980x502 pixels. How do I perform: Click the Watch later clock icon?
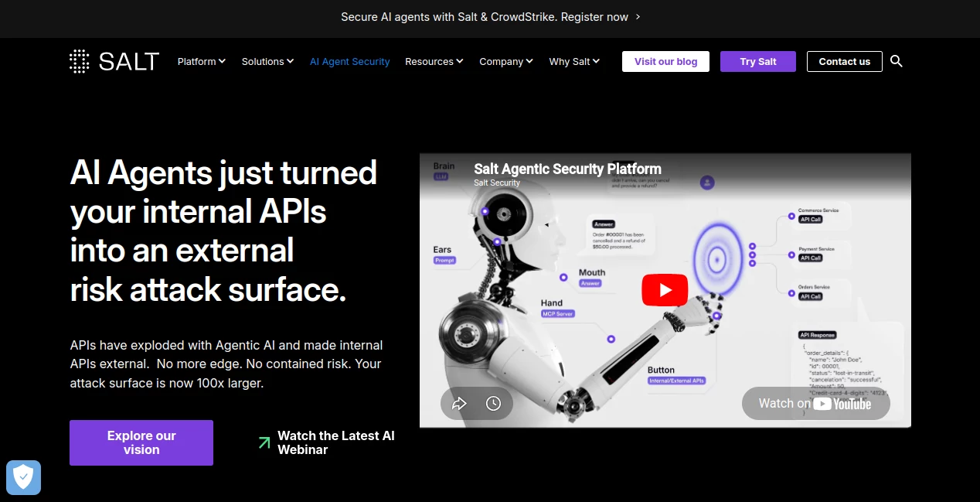tap(494, 403)
